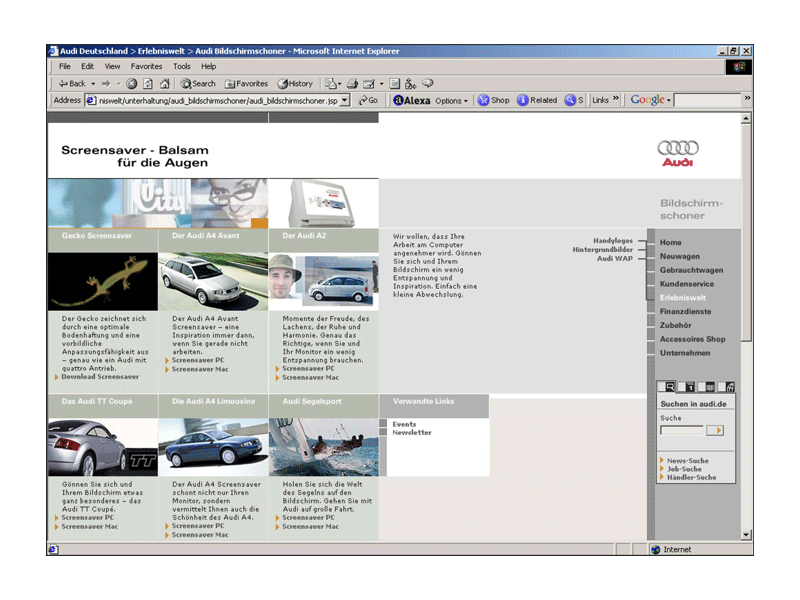Open the Gebrauchtwagen navigation link

(691, 270)
